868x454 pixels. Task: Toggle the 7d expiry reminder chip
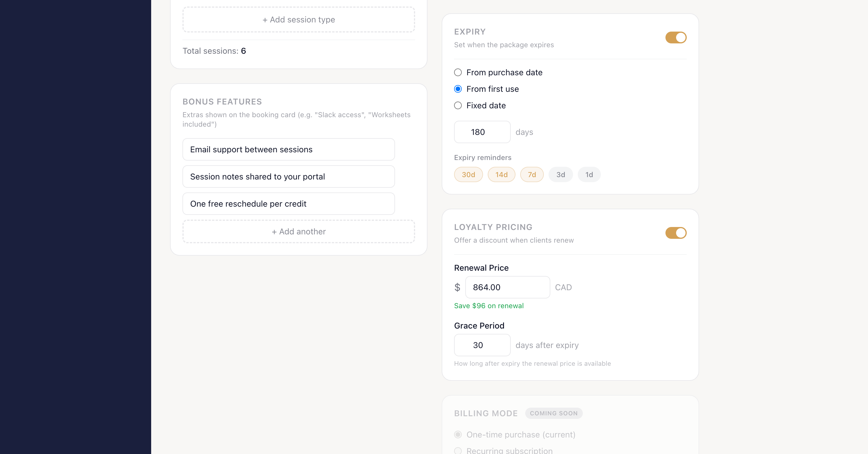click(x=532, y=174)
